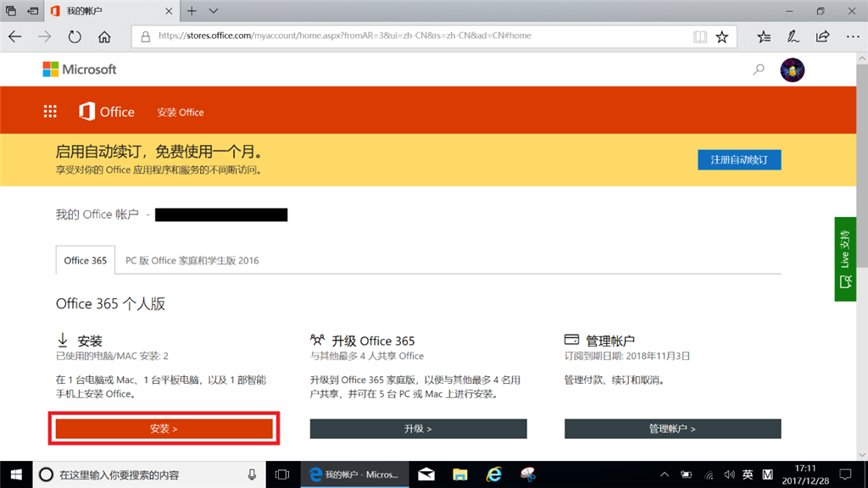The image size is (868, 488).
Task: Click the browser Forward arrow
Action: click(44, 36)
